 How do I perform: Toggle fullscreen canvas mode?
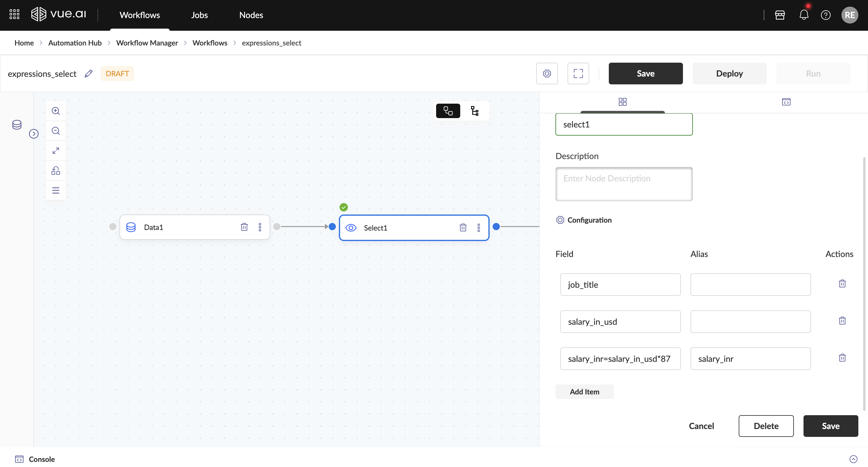(x=578, y=74)
